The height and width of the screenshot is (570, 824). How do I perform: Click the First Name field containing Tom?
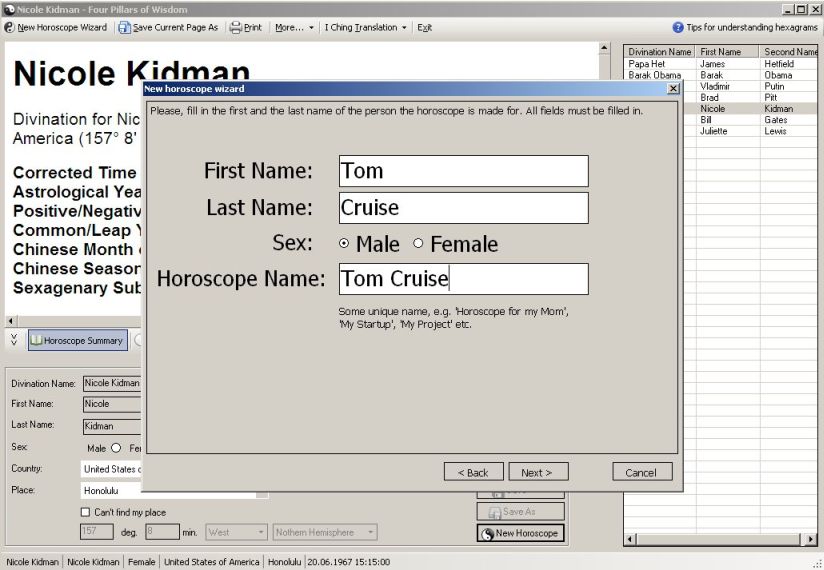pyautogui.click(x=464, y=171)
